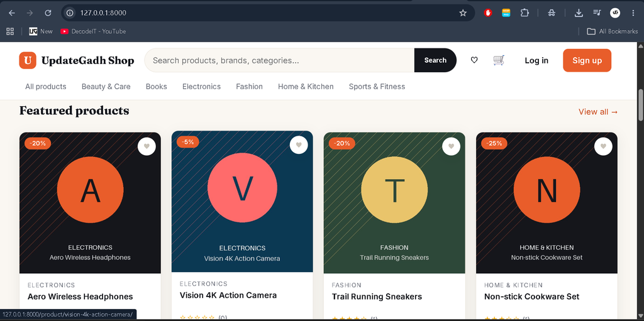
Task: Select Sports & Fitness category
Action: [x=377, y=87]
